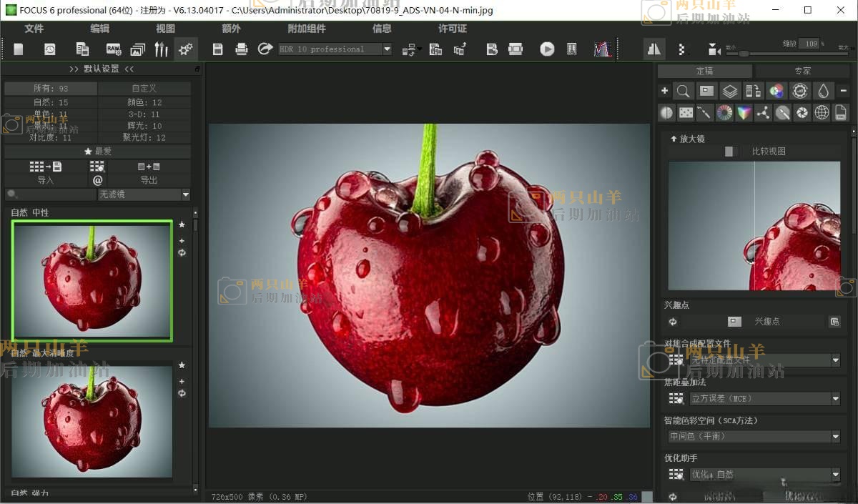Toggle the 比较视图 compare view switch
Image resolution: width=858 pixels, height=504 pixels.
coord(730,152)
